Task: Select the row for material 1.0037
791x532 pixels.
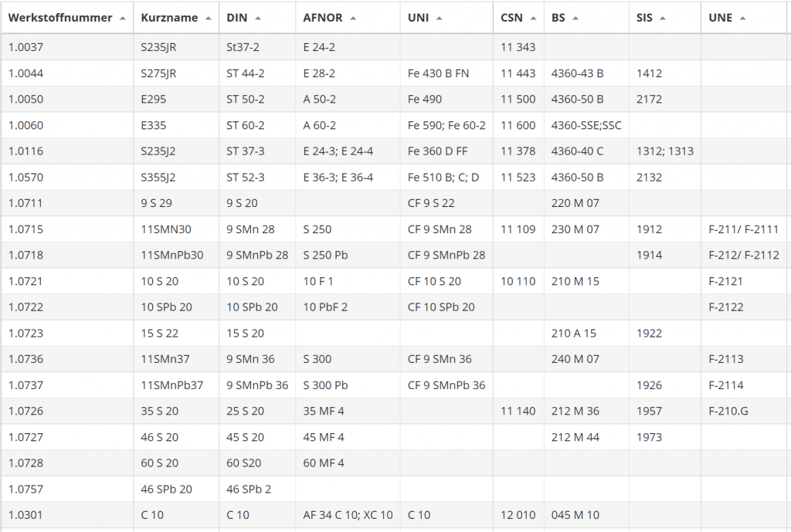Action: 70,47
